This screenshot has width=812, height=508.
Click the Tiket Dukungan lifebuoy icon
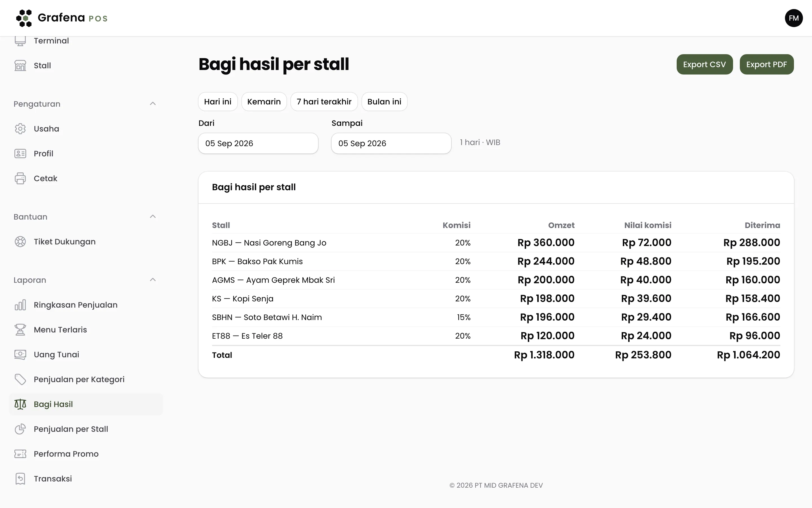(20, 242)
